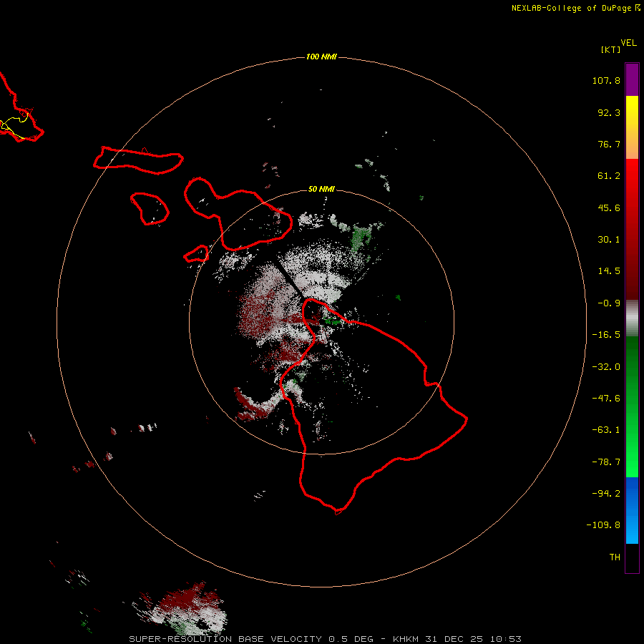
Task: Click the 14.5 legend value
Action: pyautogui.click(x=609, y=271)
